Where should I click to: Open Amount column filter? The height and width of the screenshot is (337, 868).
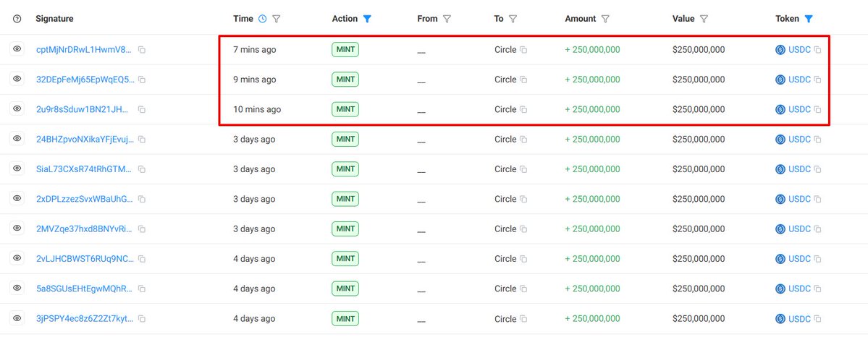[x=605, y=19]
